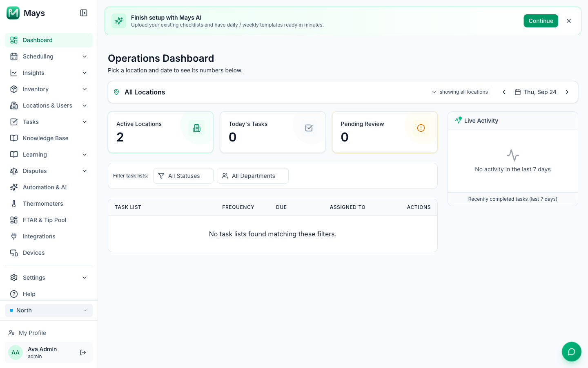Click the Learning book icon
588x368 pixels.
coord(14,155)
